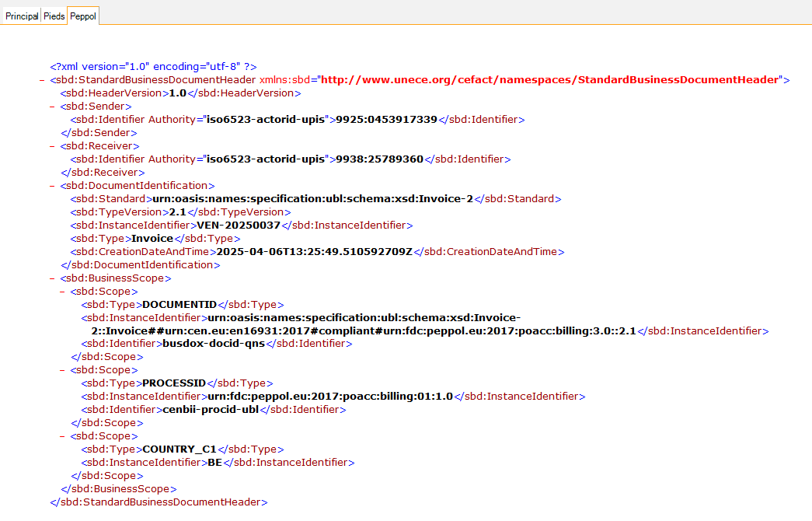This screenshot has height=521, width=812.
Task: Collapse the sbd:Receiver element
Action: click(52, 146)
